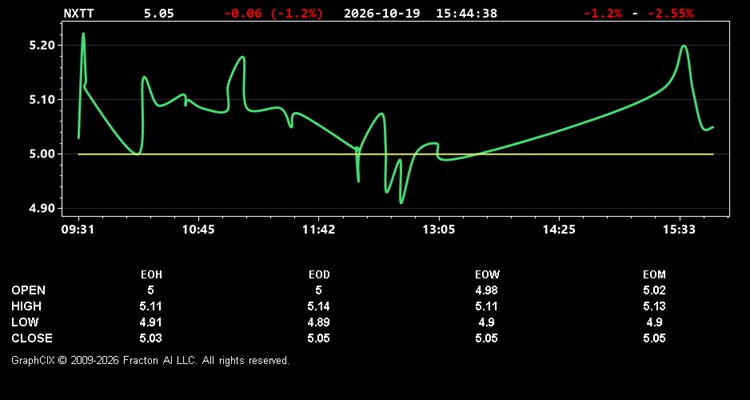Click the 10:45 time axis label
Image resolution: width=750 pixels, height=400 pixels.
click(198, 230)
